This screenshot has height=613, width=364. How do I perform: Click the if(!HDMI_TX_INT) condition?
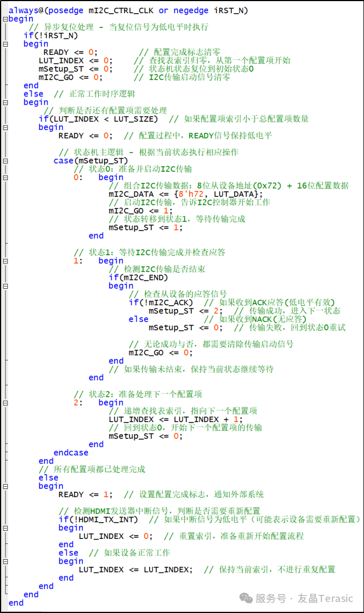(x=98, y=520)
